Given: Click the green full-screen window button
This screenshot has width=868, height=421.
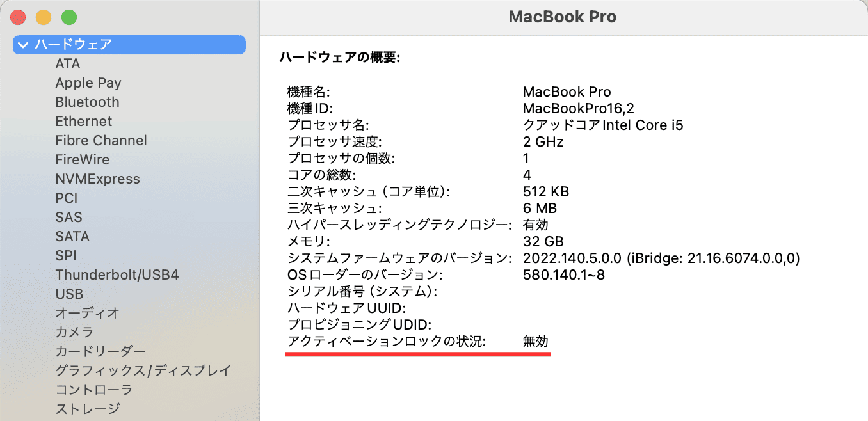Looking at the screenshot, I should pyautogui.click(x=68, y=17).
